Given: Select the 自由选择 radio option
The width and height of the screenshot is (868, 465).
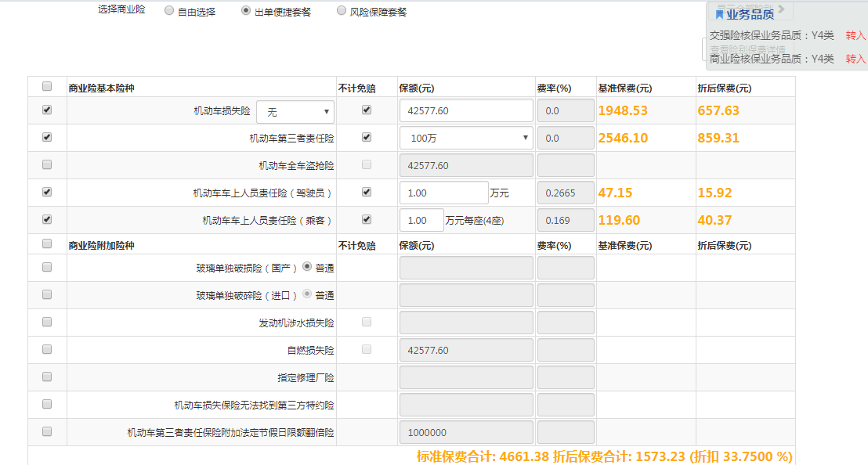Looking at the screenshot, I should [169, 12].
